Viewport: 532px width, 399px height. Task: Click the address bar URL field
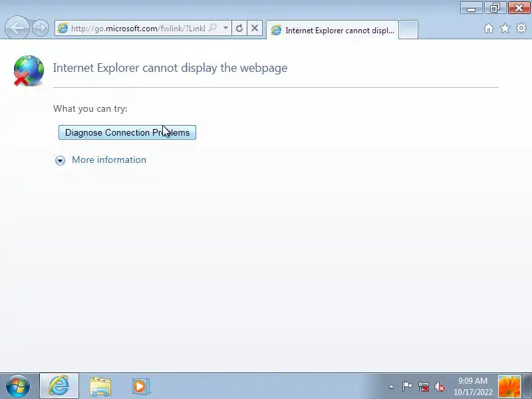pos(138,28)
